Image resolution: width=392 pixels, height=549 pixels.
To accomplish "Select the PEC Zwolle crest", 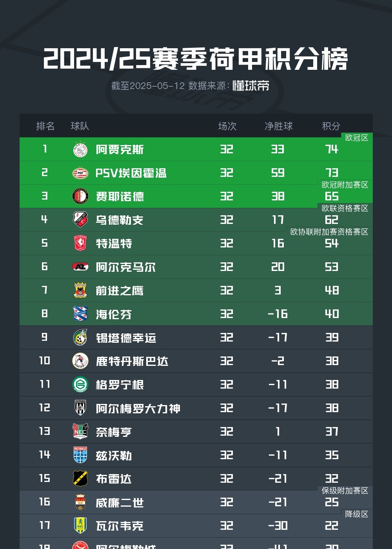I will point(80,455).
